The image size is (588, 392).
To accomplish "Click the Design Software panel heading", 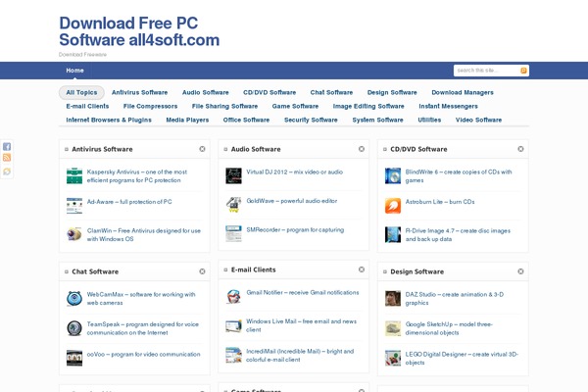I will coord(417,271).
